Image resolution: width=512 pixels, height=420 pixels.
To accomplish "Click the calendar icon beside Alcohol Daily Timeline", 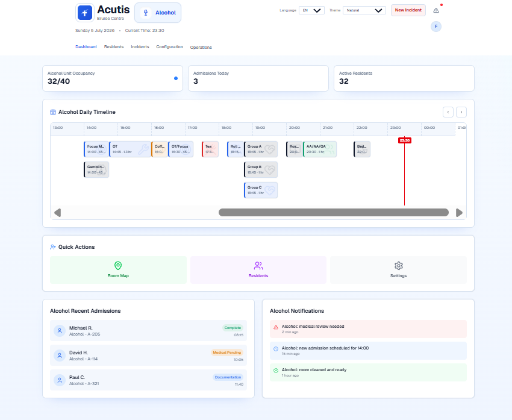I will (x=53, y=112).
